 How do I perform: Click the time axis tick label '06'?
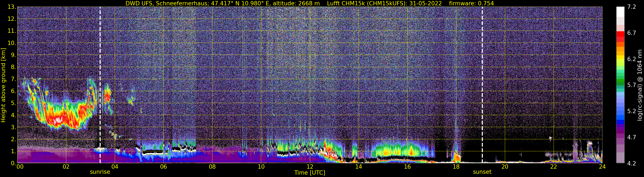163,167
